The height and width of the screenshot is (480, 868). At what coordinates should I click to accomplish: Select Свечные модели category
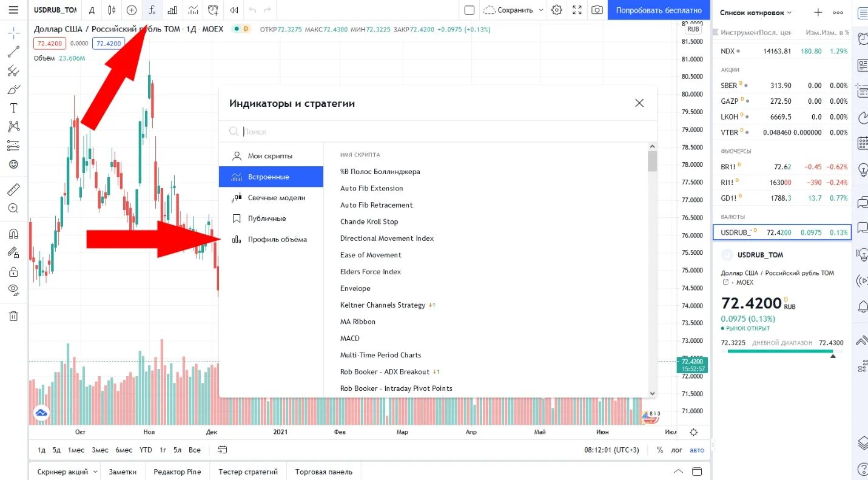271,198
